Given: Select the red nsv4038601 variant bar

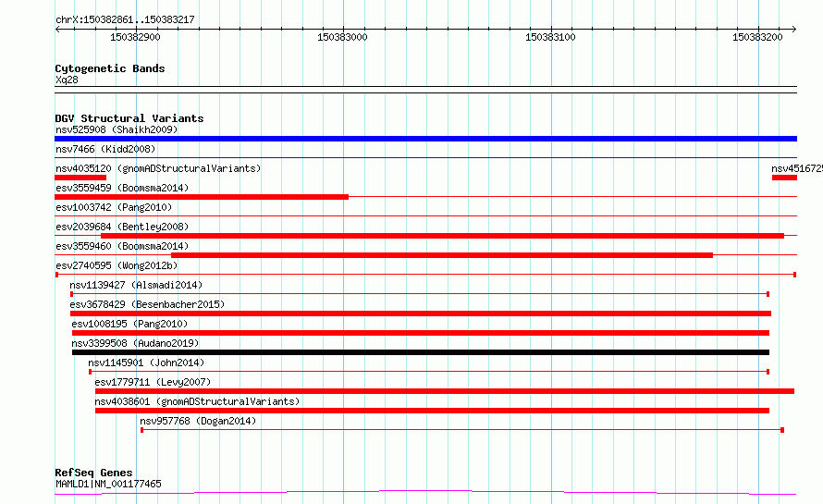Looking at the screenshot, I should tap(432, 411).
